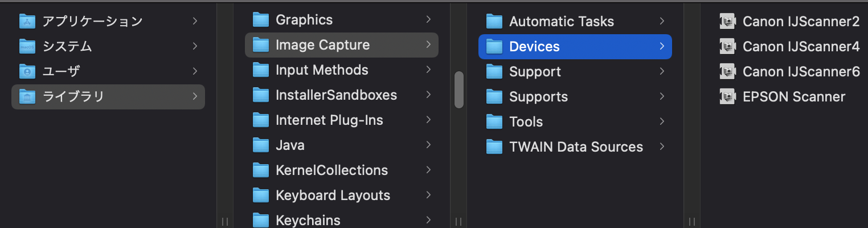Viewport: 868px width, 228px height.
Task: Click the システム folder icon
Action: 27,47
